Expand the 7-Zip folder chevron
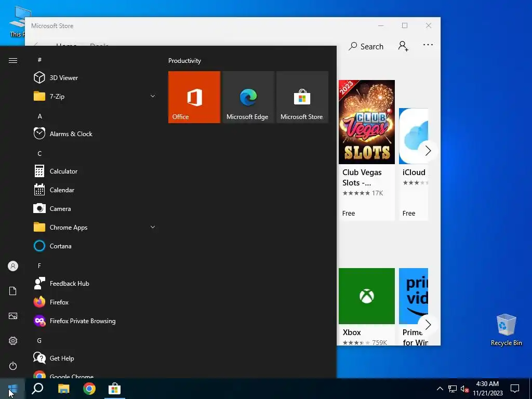This screenshot has height=399, width=532. click(x=153, y=96)
